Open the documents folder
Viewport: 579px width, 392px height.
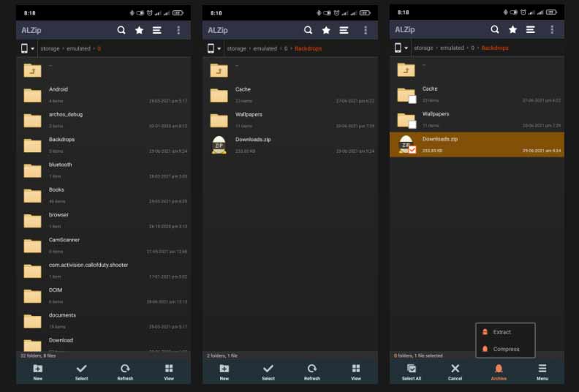tap(103, 320)
